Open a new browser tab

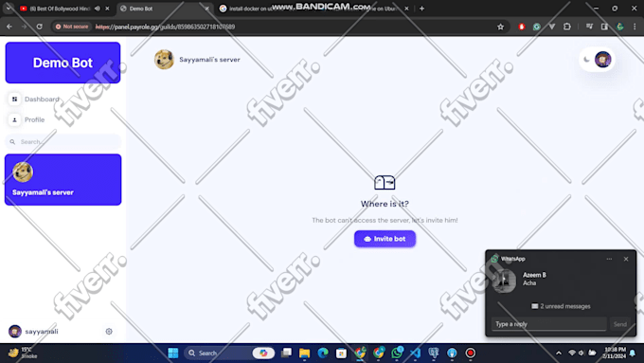(421, 9)
